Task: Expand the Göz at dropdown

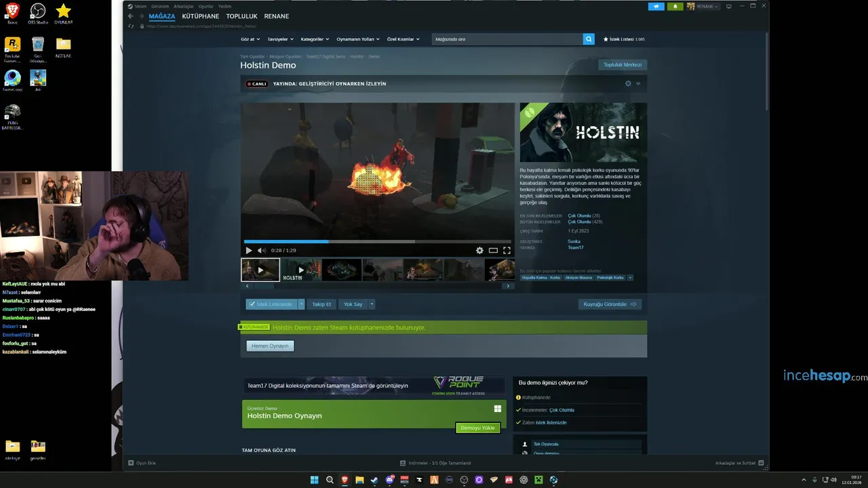Action: pyautogui.click(x=250, y=39)
